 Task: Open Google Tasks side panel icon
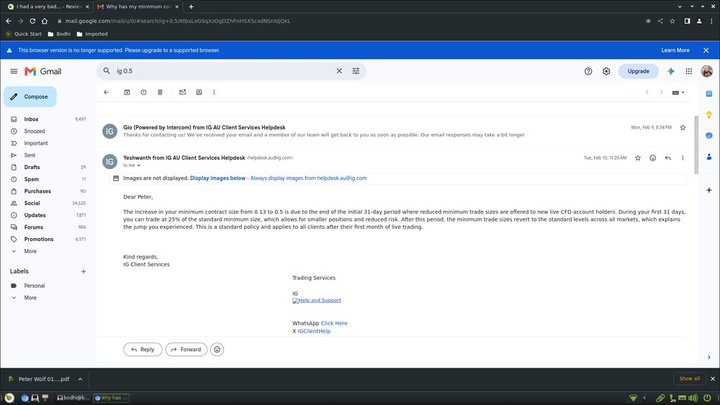pyautogui.click(x=709, y=135)
